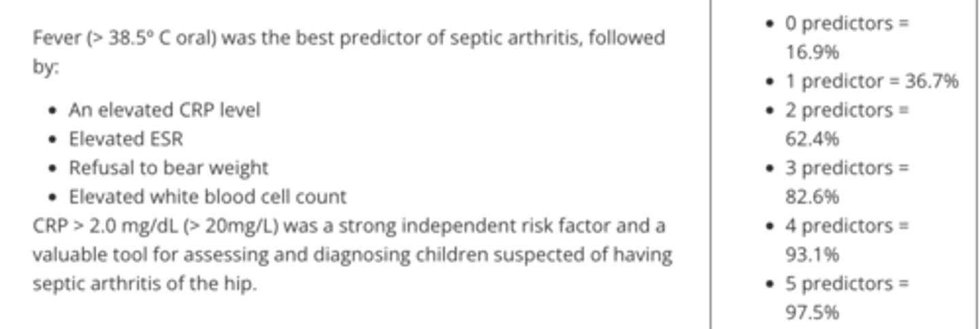Click 'Elevated white blood cell count' item

click(x=208, y=197)
